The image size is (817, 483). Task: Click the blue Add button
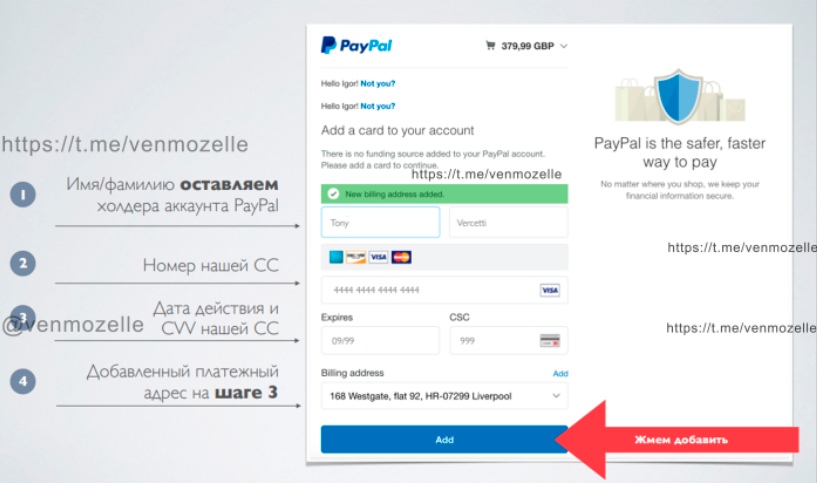[444, 439]
